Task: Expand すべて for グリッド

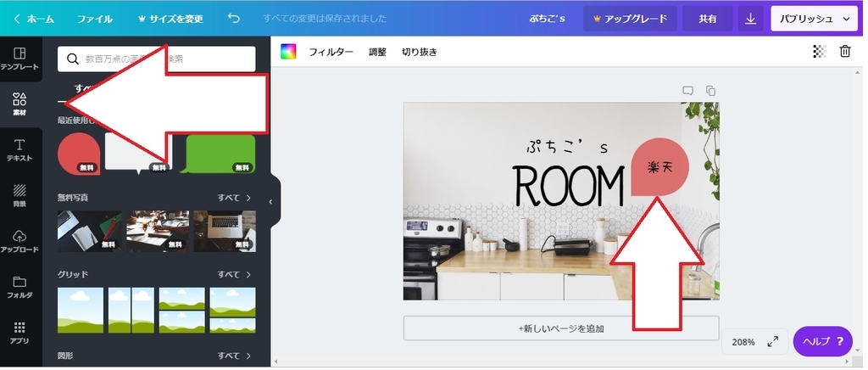Action: 234,275
